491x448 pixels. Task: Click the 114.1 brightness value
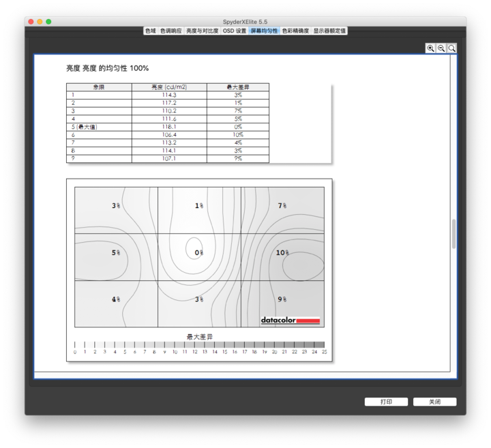(169, 151)
